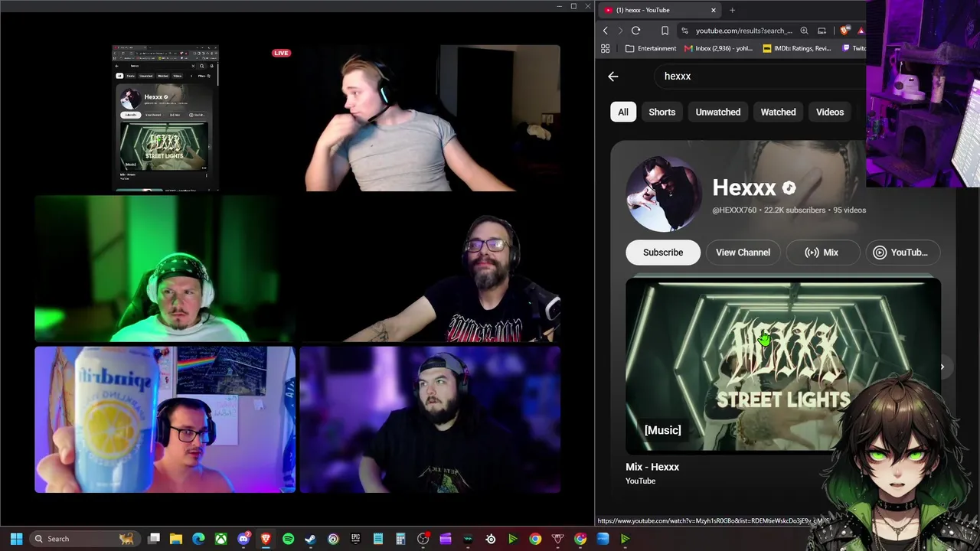980x551 pixels.
Task: Open Task View on the taskbar
Action: click(153, 539)
